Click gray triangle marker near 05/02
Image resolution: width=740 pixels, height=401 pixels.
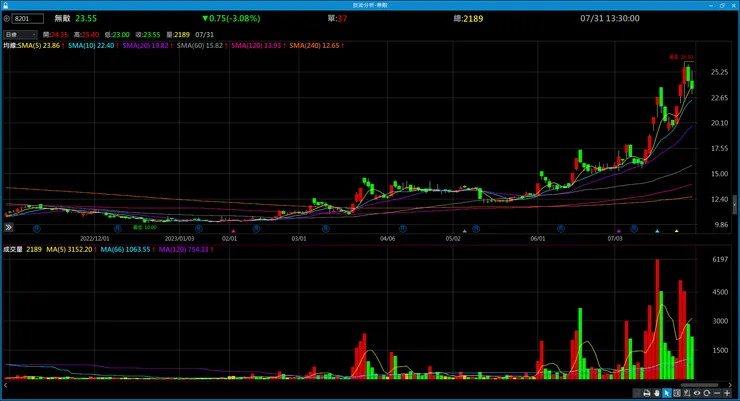coord(464,231)
